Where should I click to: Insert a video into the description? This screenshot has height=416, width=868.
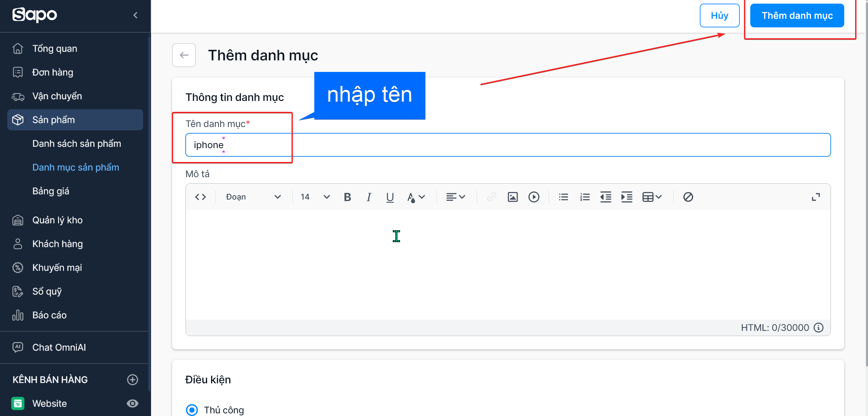point(533,197)
